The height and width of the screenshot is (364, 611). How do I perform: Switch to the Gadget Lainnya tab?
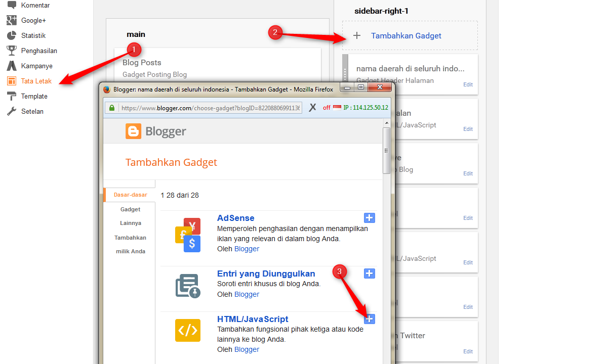(131, 216)
